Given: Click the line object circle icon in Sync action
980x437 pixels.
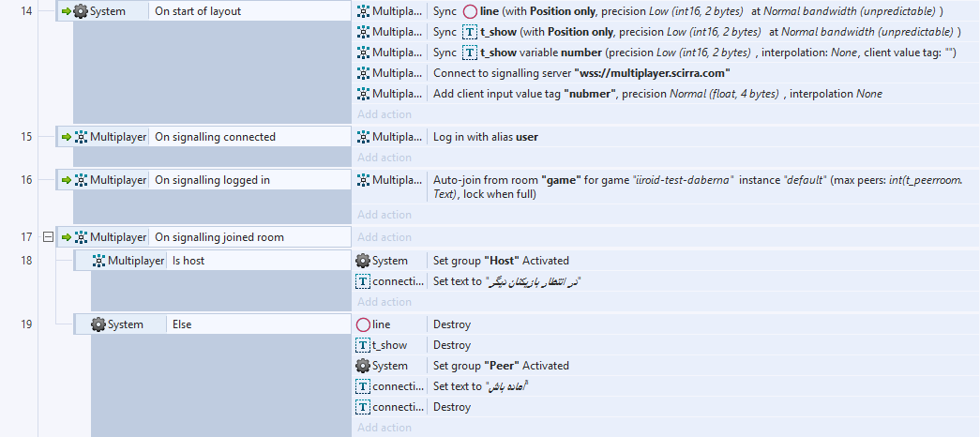Looking at the screenshot, I should tap(470, 11).
